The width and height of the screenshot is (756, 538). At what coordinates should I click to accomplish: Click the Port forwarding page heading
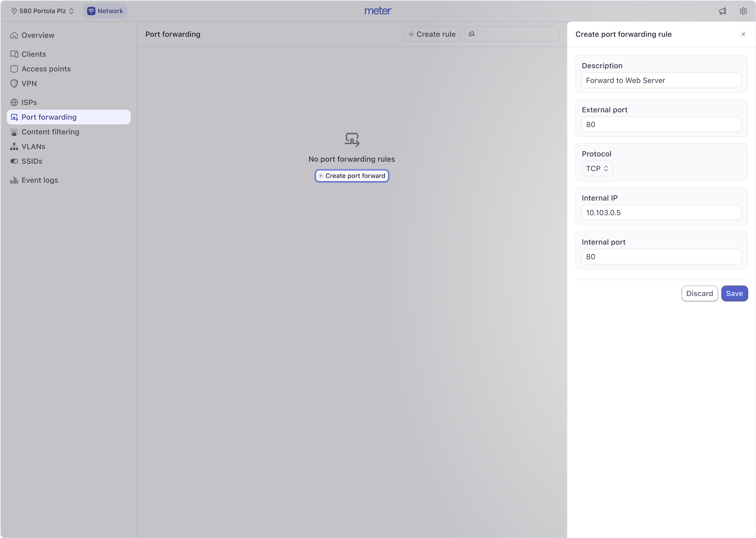point(173,34)
